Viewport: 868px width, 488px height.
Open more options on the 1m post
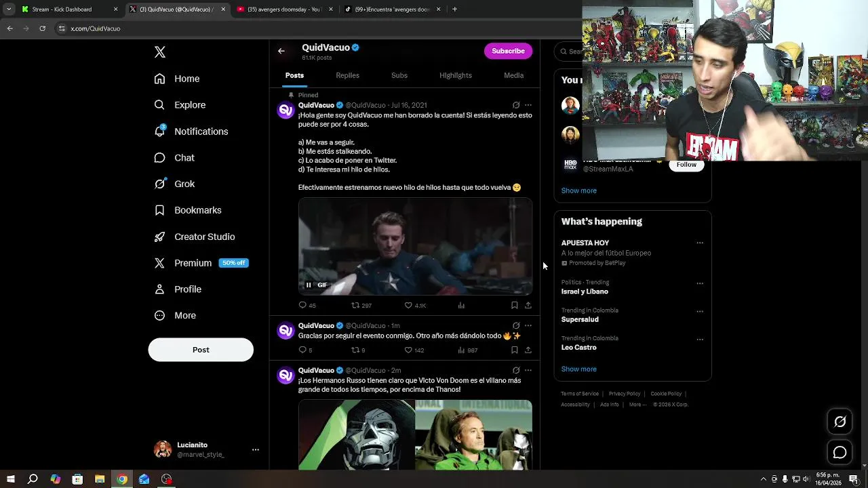point(528,325)
